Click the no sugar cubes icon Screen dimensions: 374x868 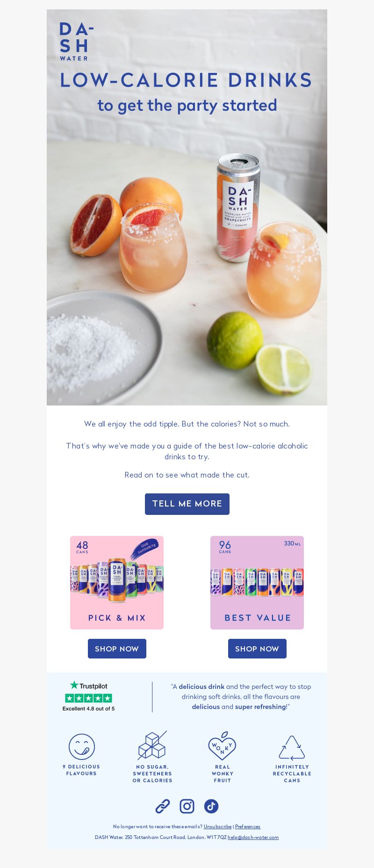(152, 745)
